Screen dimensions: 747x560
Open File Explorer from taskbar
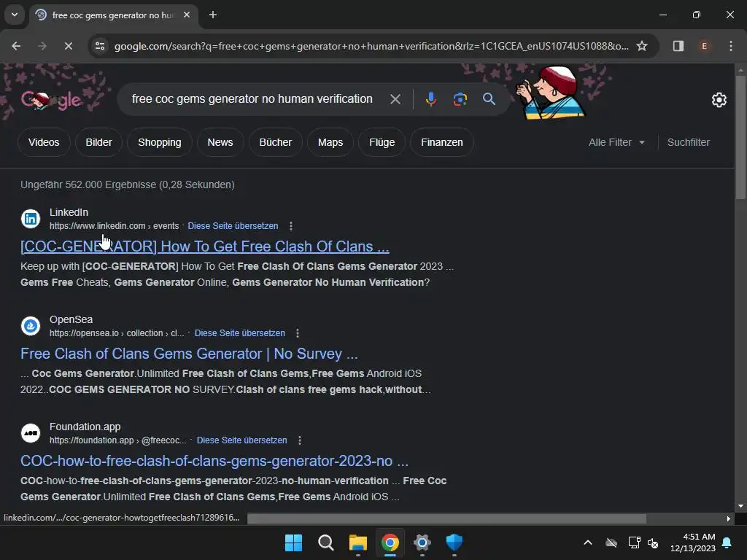coord(357,542)
